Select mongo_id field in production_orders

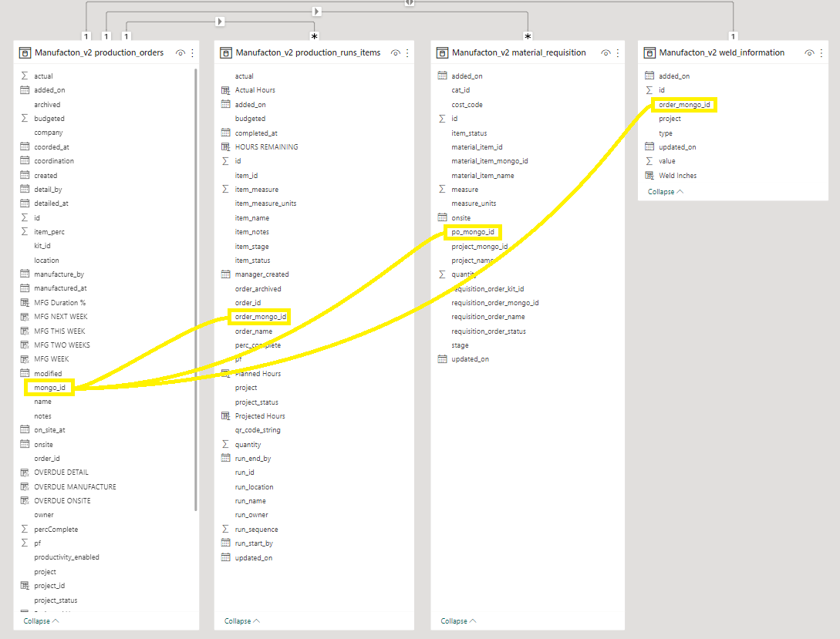pos(49,388)
